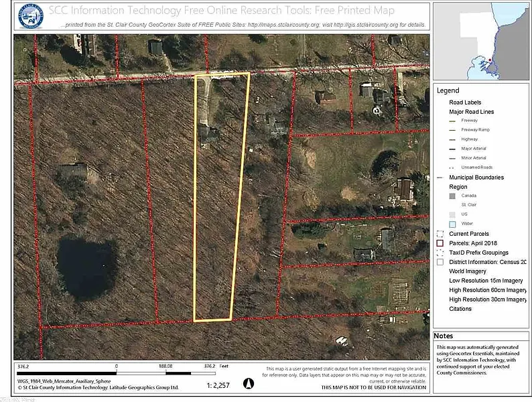Click the Freeway Ramp line symbol
This screenshot has width=532, height=402.
[452, 130]
